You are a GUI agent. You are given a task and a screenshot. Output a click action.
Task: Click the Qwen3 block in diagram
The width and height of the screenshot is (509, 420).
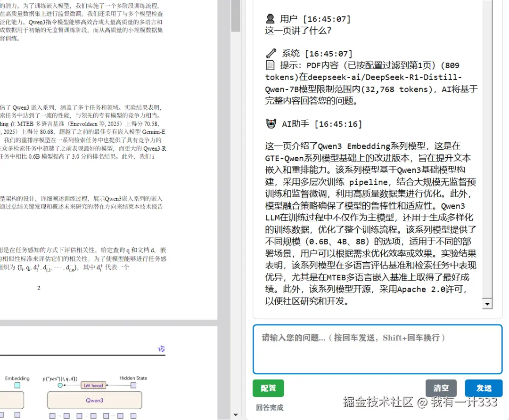[94, 400]
